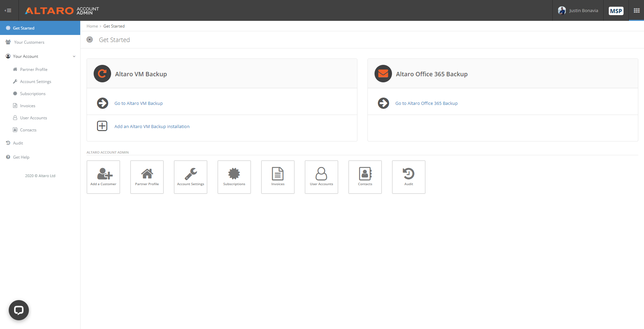
Task: Select Get Started in the sidebar
Action: (40, 28)
